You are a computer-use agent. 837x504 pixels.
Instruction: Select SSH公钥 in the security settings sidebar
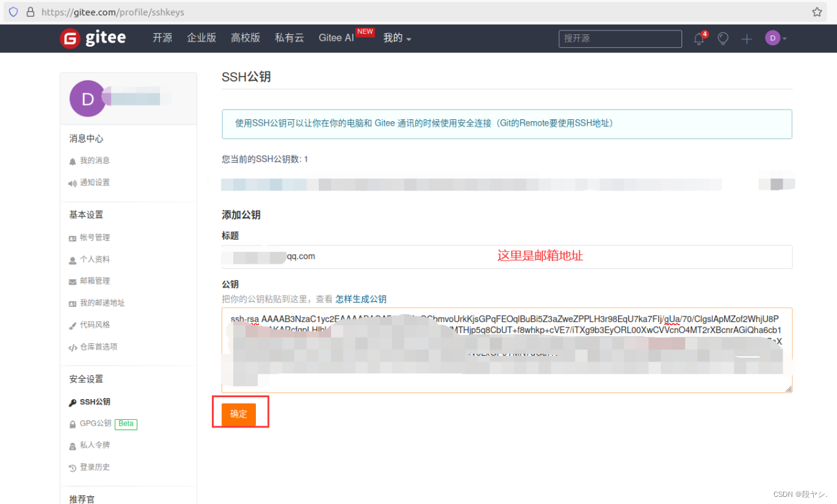click(94, 402)
